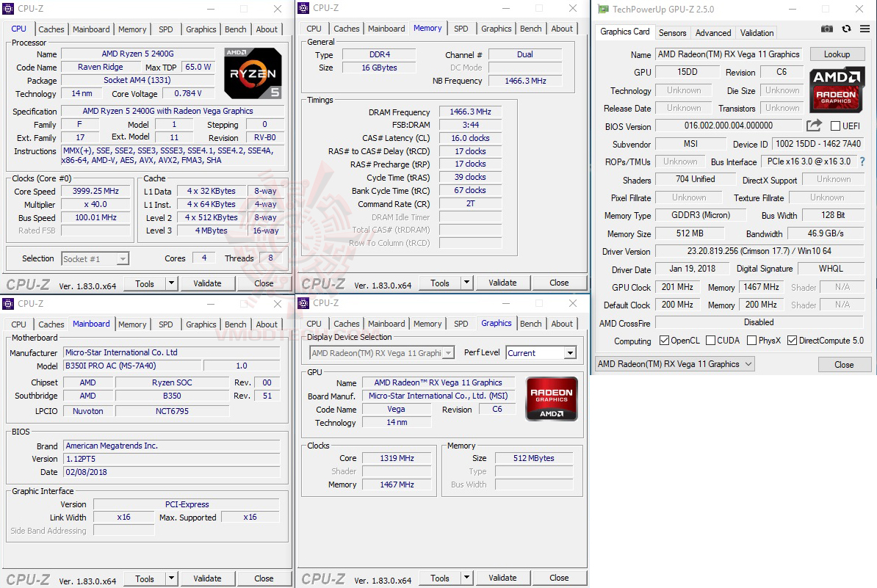Switch to Sensors tab in GPU-Z
This screenshot has width=877, height=588.
tap(672, 32)
